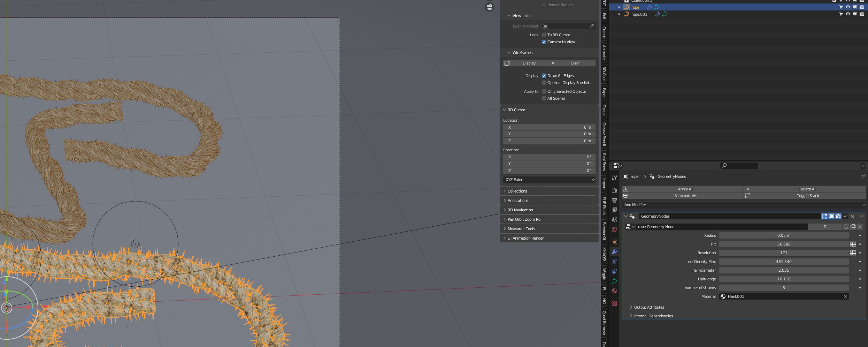Toggle GeometryNodes modifier render display
This screenshot has height=347, width=868.
(x=838, y=216)
